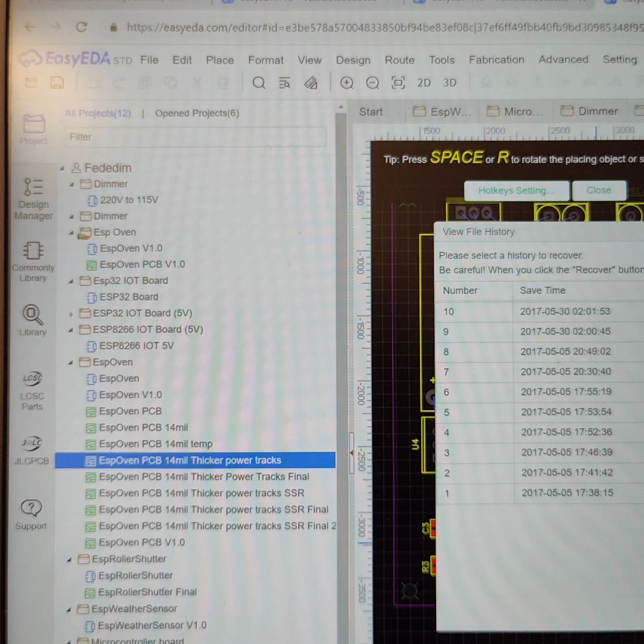The image size is (644, 644).
Task: Expand the ESP32 IOT Board (5V) folder
Action: 71,314
